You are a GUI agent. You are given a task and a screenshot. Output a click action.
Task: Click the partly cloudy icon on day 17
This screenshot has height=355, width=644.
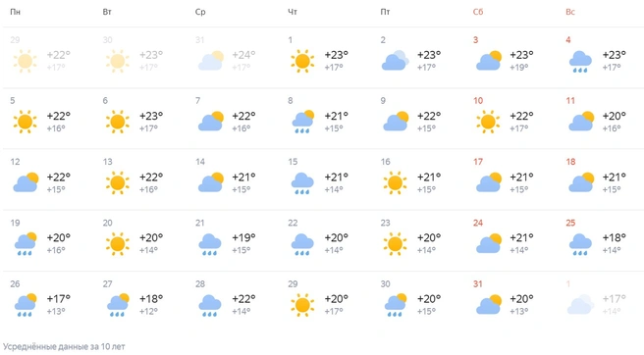pos(489,182)
